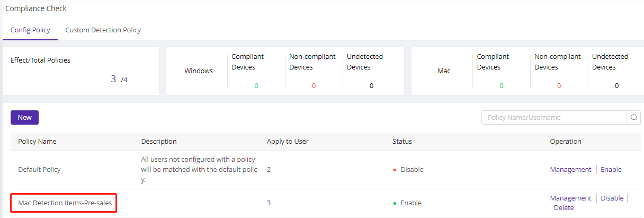Click the Effect/Total Policies label
This screenshot has width=644, height=218.
tap(40, 60)
